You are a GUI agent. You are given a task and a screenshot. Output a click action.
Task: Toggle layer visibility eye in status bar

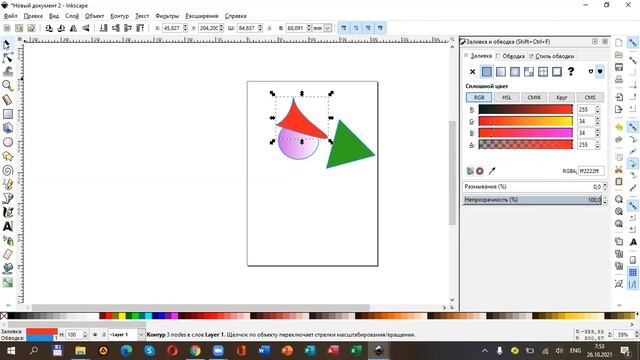point(95,335)
